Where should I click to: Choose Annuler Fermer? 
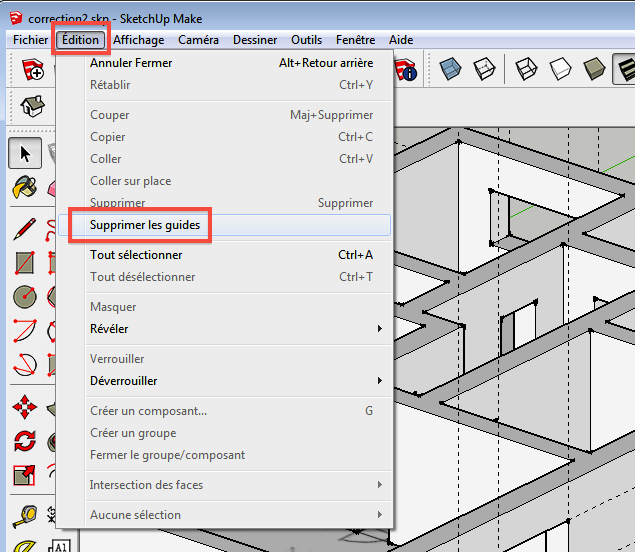coord(224,63)
